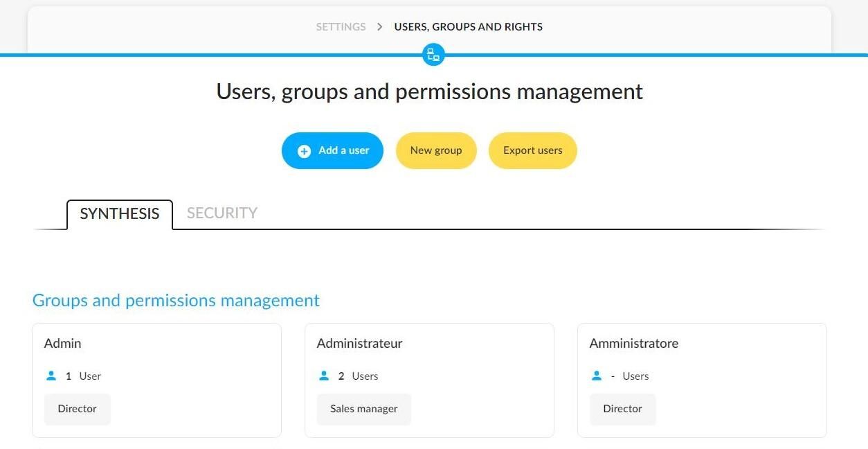The image size is (868, 449).
Task: Click the 2 Users count in Administrateur
Action: point(358,376)
